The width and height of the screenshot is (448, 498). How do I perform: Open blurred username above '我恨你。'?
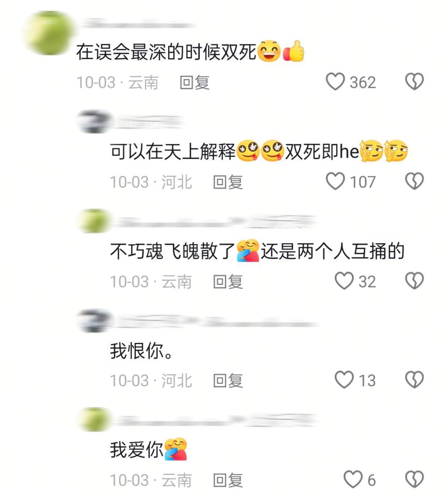(215, 322)
